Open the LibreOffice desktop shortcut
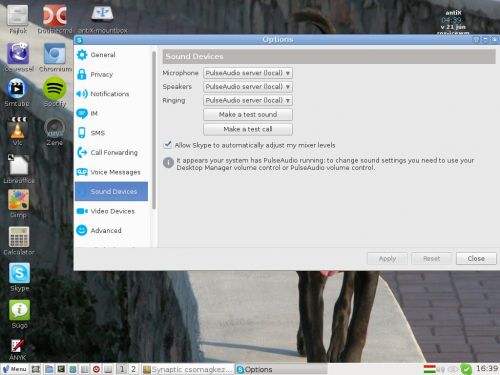This screenshot has height=375, width=500. tap(18, 165)
